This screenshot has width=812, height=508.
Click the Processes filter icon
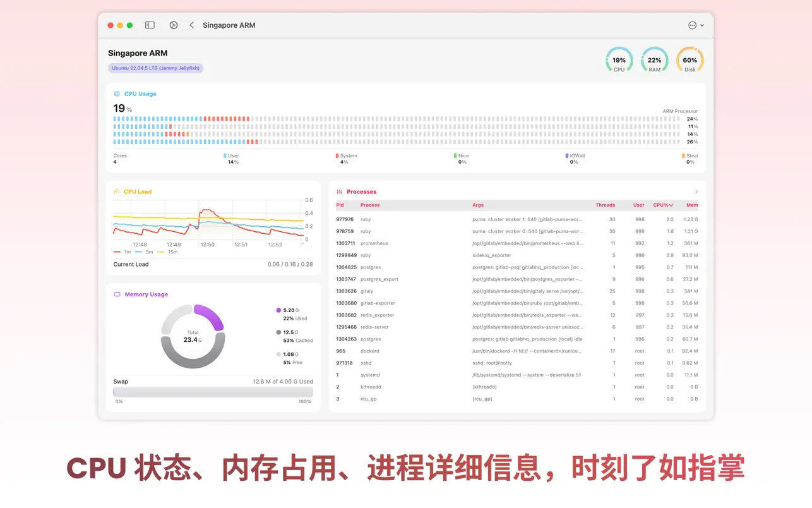[x=340, y=192]
